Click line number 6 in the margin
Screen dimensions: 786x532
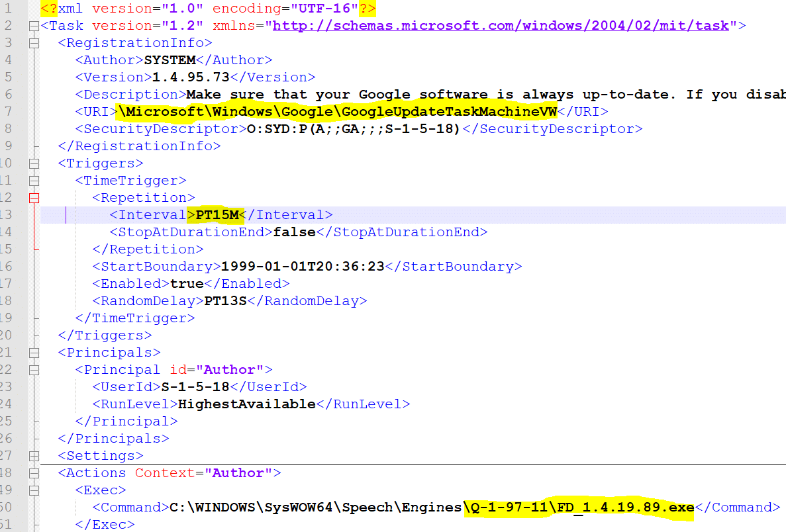pos(8,94)
